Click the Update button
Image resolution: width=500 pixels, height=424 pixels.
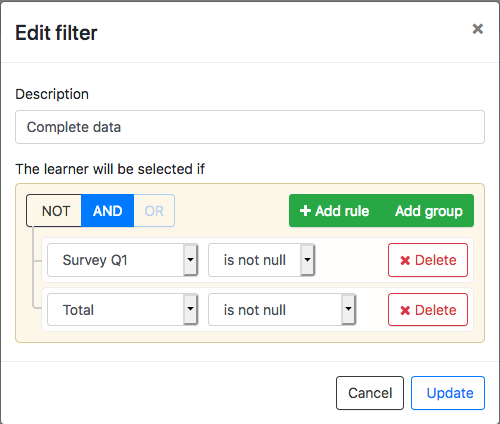tap(448, 393)
